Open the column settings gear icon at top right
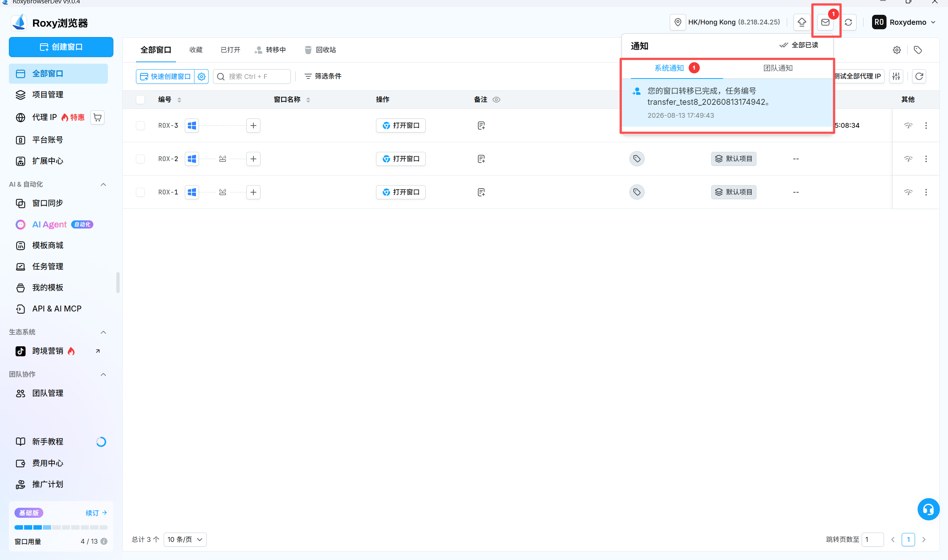This screenshot has height=560, width=948. click(897, 50)
